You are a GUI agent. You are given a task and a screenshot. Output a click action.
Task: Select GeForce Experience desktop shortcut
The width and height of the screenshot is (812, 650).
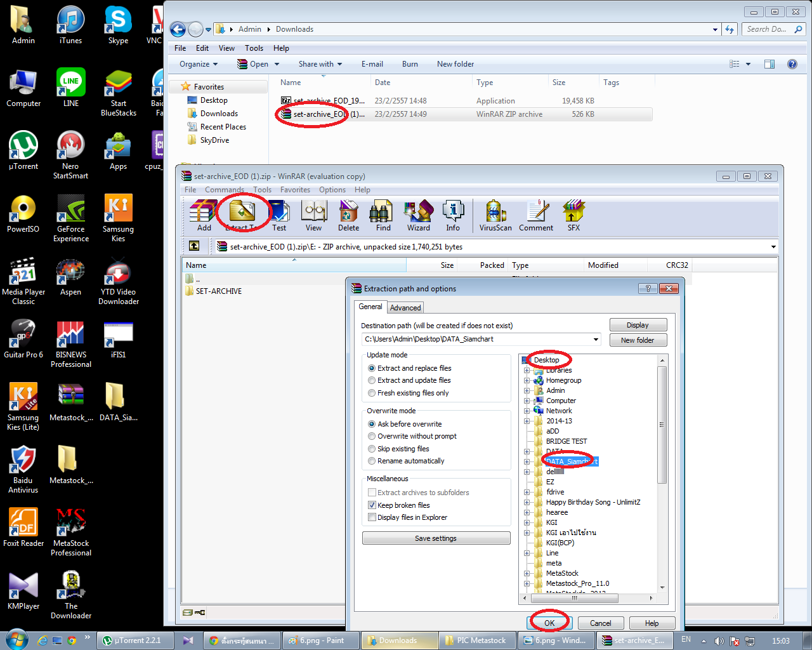(x=71, y=218)
